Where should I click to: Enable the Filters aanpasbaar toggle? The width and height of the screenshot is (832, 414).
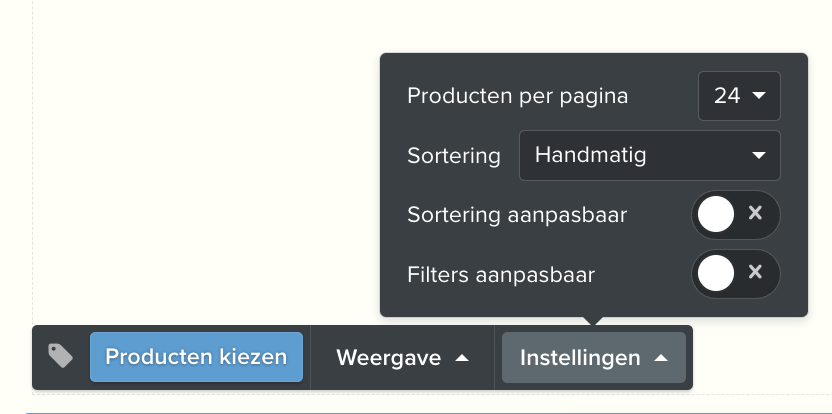click(x=736, y=274)
